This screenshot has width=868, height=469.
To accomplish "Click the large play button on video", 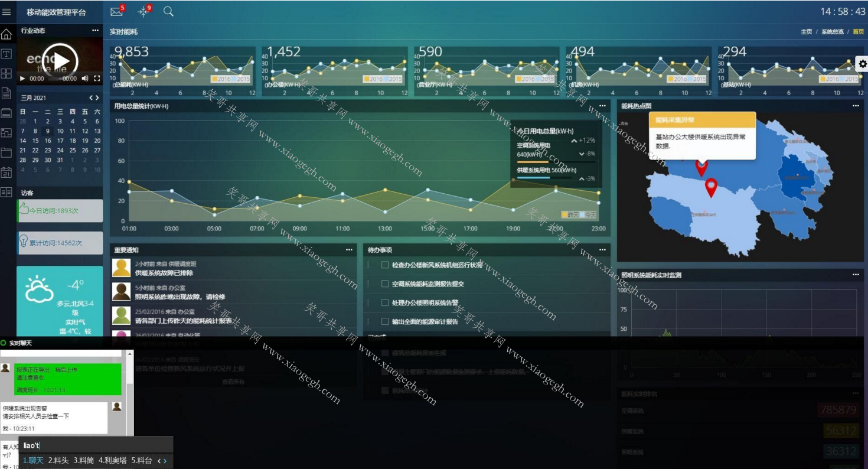I will (x=60, y=61).
